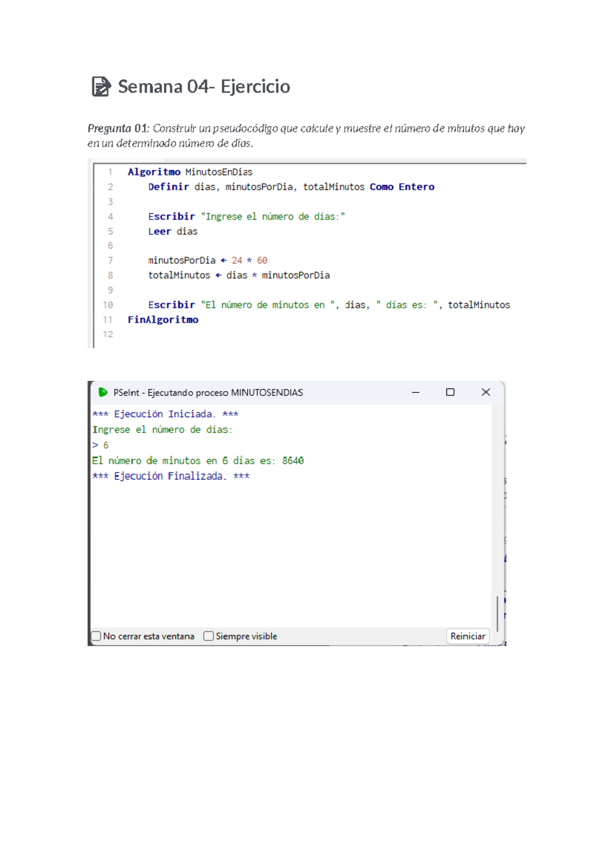Click the document icon beside Semana 04 title
Viewport: 614px width, 868px height.
(x=101, y=86)
